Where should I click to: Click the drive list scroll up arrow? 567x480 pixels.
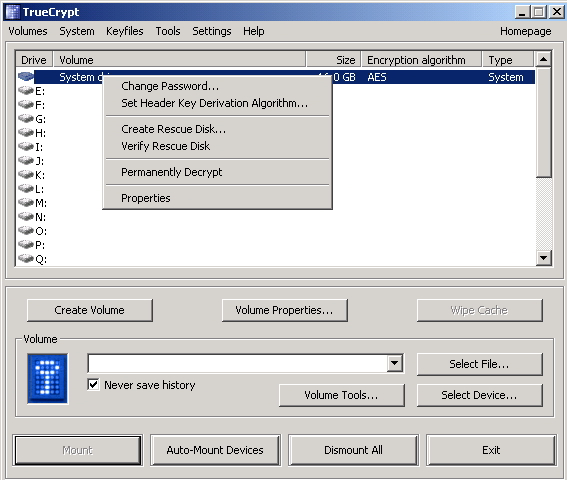click(x=543, y=59)
